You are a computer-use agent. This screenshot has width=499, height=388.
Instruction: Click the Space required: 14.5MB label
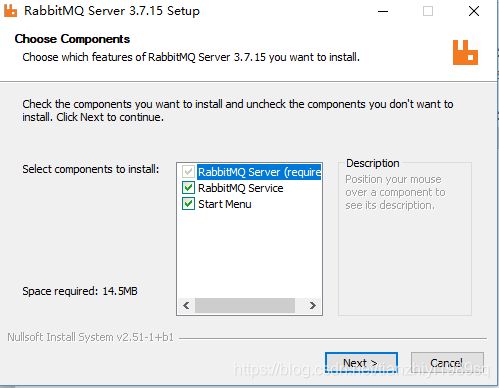pyautogui.click(x=80, y=291)
